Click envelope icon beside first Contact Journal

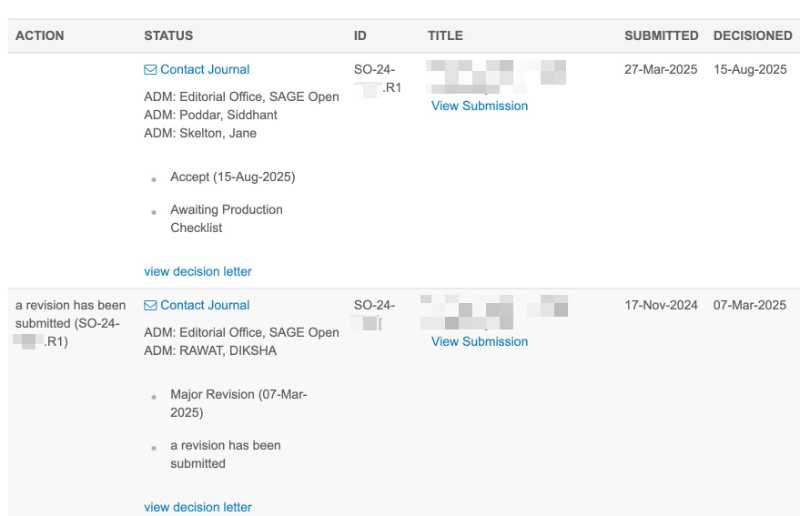tap(150, 70)
